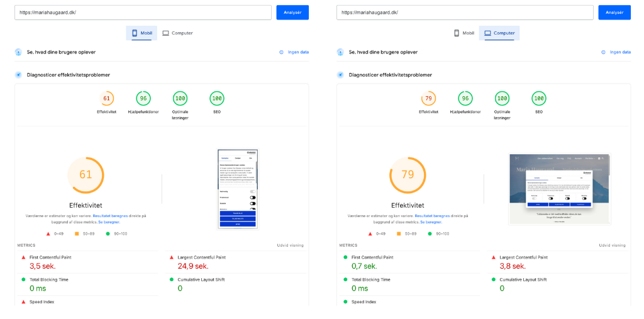
Task: Click the left Optimale løsninger 100 gauge
Action: [x=180, y=99]
